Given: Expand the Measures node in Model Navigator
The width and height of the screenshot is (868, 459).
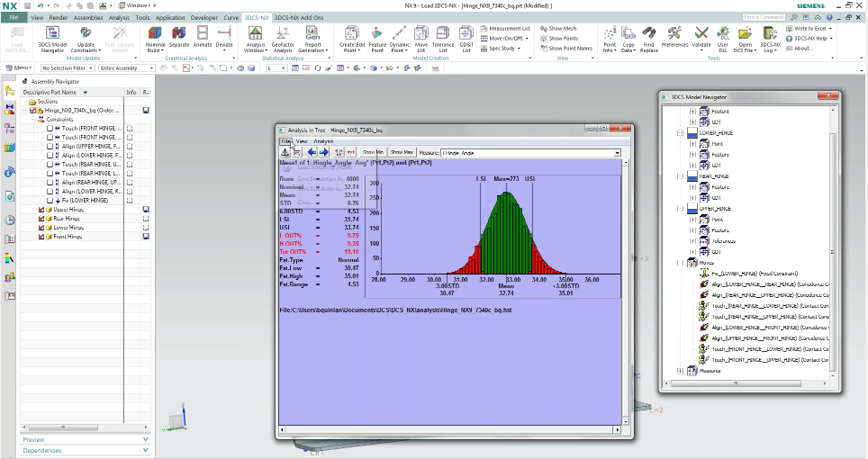Looking at the screenshot, I should click(681, 371).
